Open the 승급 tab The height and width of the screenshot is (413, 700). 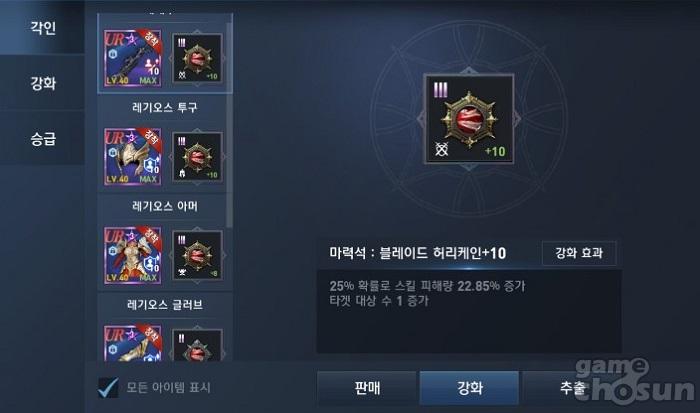tap(42, 139)
